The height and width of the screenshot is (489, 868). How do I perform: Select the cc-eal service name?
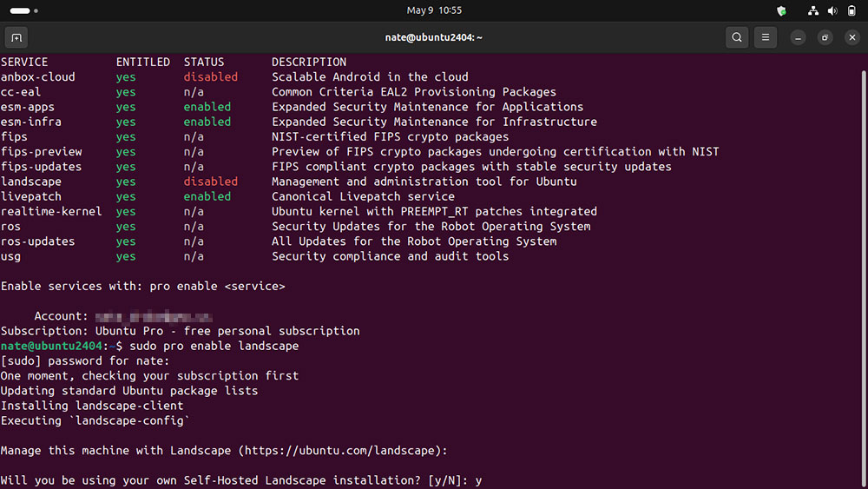point(21,92)
